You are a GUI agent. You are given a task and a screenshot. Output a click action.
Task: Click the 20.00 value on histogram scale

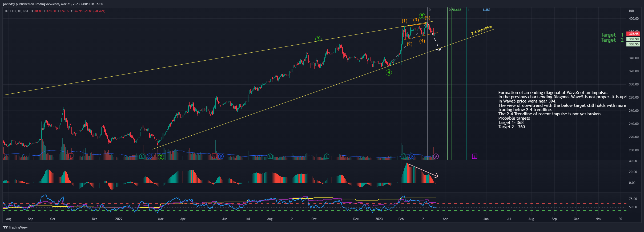click(x=633, y=172)
